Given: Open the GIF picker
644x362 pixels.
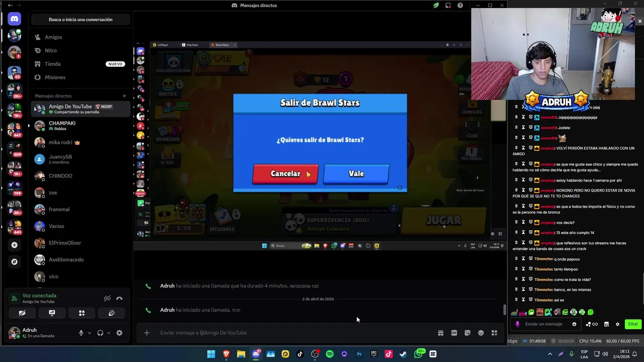Looking at the screenshot, I should tap(454, 332).
